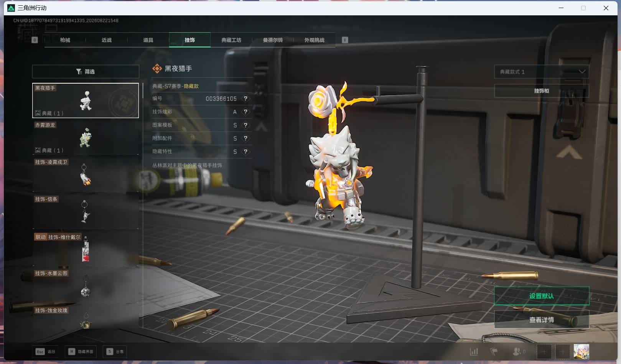The image size is (621, 364).
Task: Click the 典藏 image icon on the 赤霄游龙 card
Action: [x=38, y=150]
